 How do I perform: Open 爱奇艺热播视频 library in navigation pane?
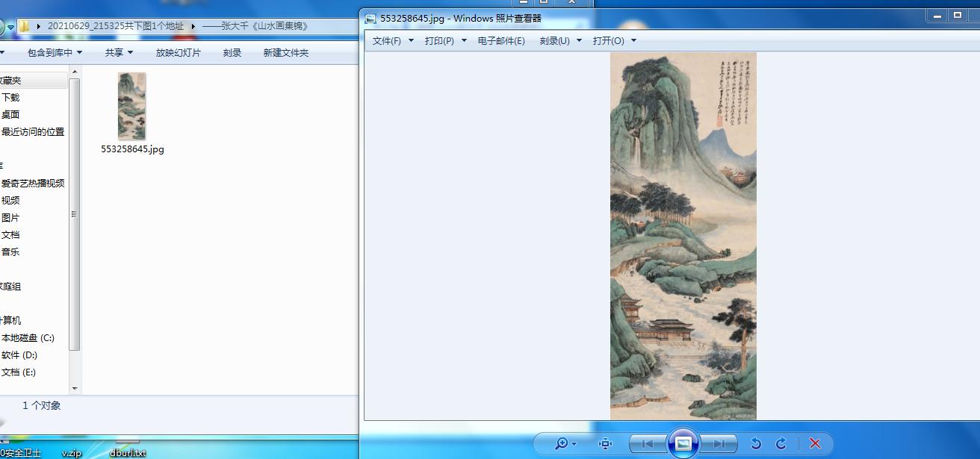click(33, 184)
